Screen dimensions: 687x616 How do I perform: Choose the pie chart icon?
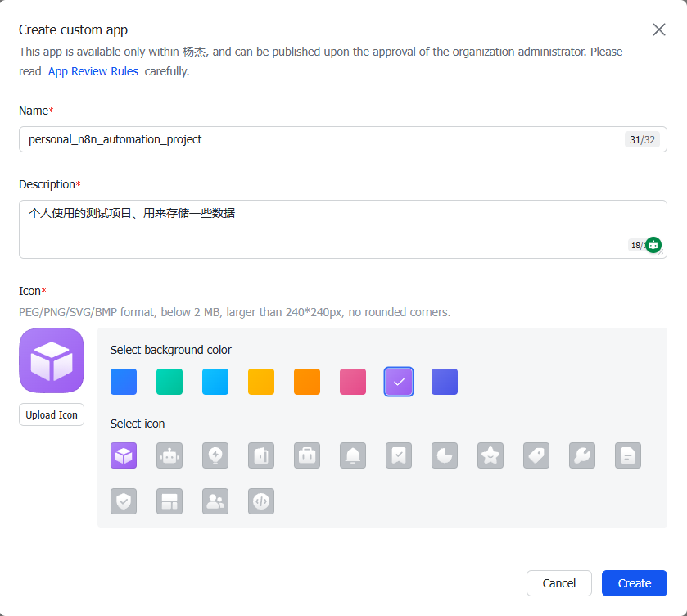445,455
